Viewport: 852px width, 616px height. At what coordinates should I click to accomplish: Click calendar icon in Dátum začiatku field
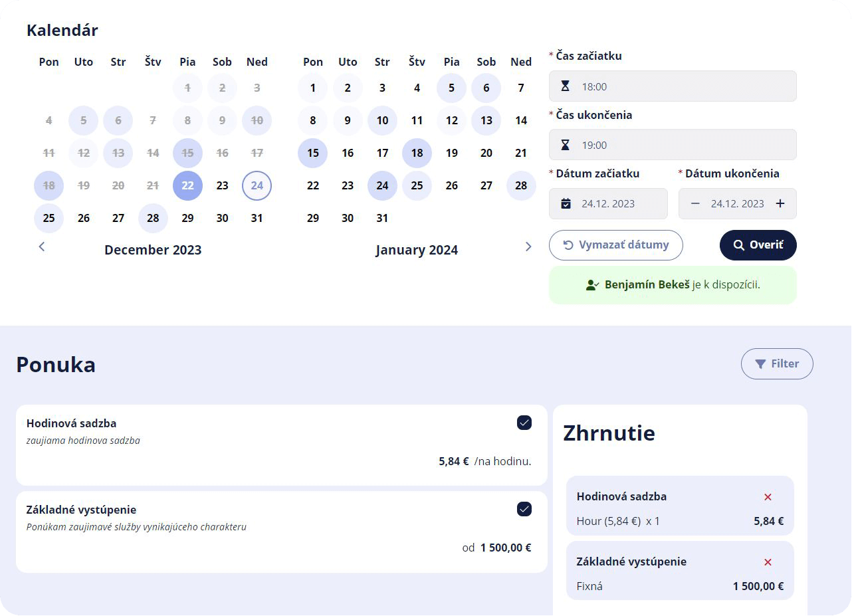pyautogui.click(x=566, y=203)
